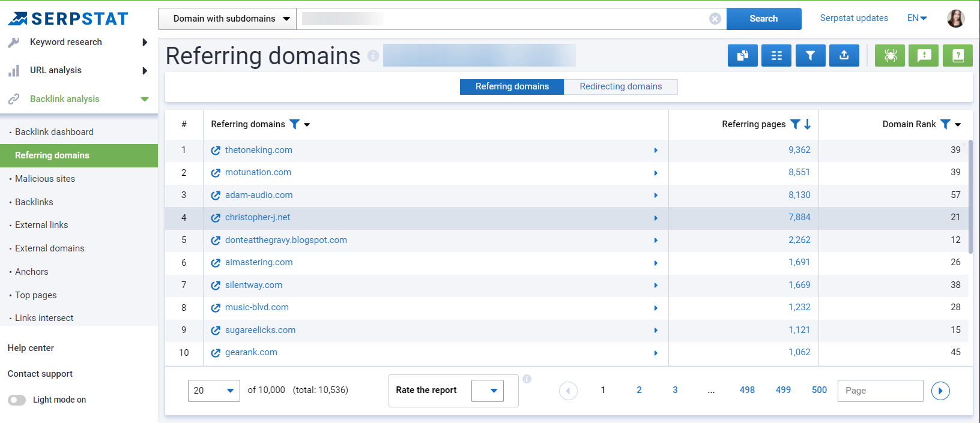980x423 pixels.
Task: Click the green feedback speech bubble icon
Action: click(x=924, y=55)
